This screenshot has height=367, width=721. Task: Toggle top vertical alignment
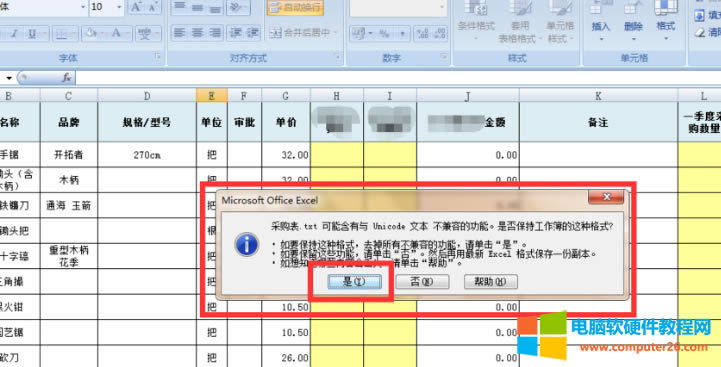(x=180, y=7)
